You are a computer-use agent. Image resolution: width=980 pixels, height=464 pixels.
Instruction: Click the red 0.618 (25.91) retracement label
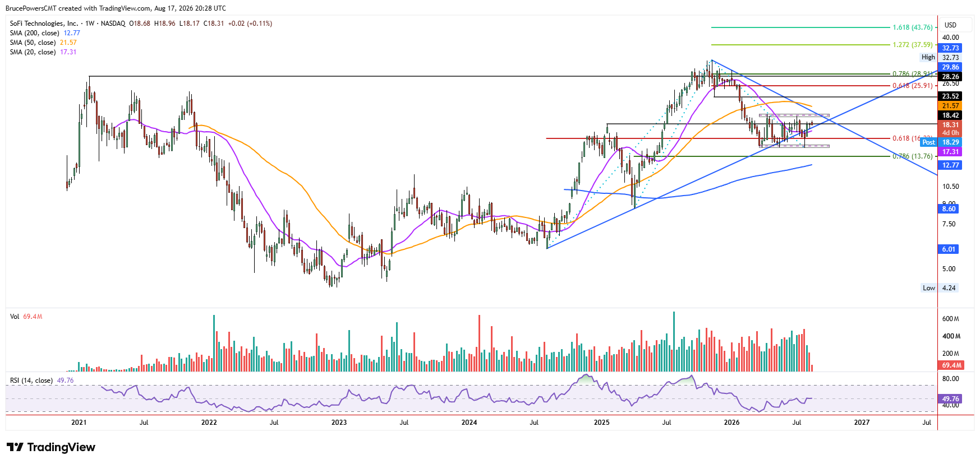(x=913, y=86)
